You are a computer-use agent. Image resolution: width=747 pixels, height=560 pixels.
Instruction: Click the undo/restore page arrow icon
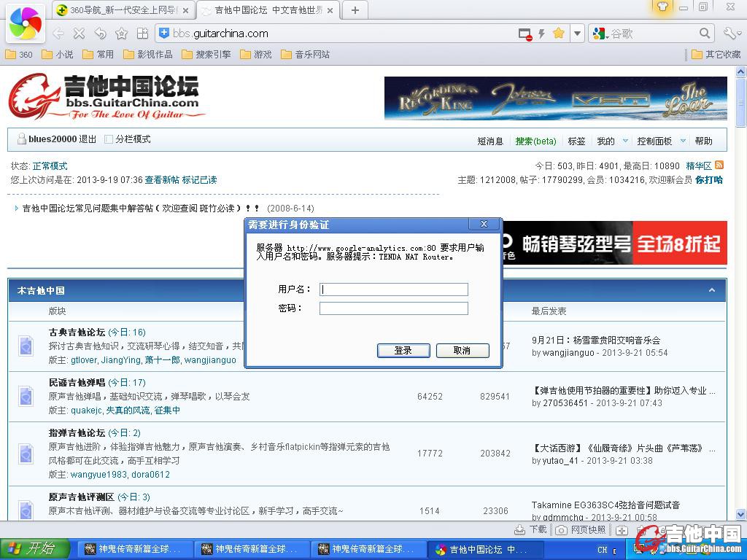[100, 34]
